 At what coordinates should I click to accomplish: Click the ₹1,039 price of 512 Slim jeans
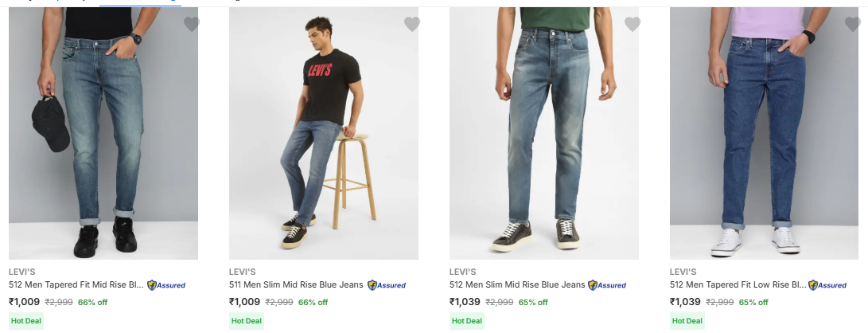click(x=465, y=302)
